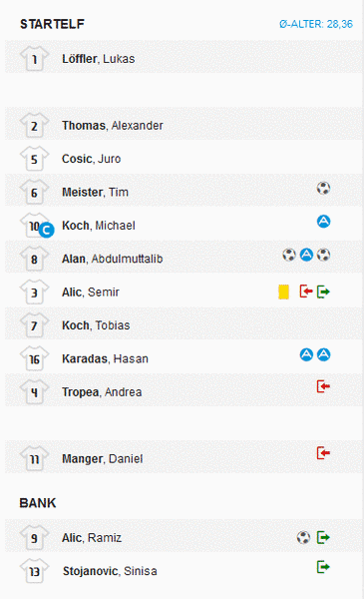Click the jersey number 16 shirt icon
Viewport: 364px width, 599px height.
pyautogui.click(x=34, y=358)
